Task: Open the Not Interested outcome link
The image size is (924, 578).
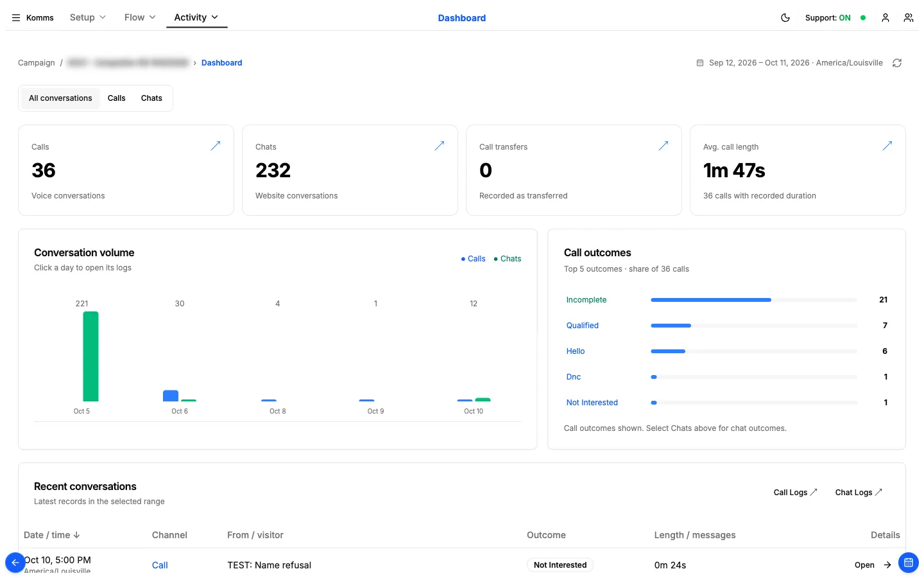Action: tap(592, 403)
